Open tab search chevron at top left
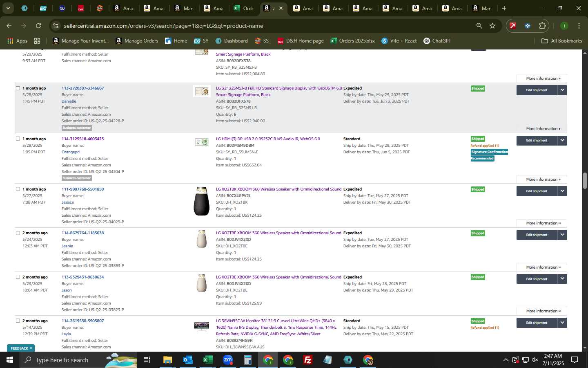The width and height of the screenshot is (588, 368). [8, 8]
